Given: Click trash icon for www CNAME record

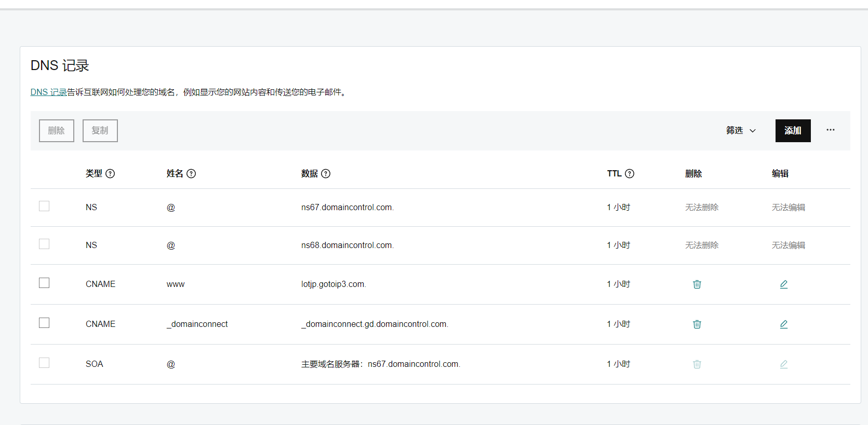Looking at the screenshot, I should [x=697, y=284].
